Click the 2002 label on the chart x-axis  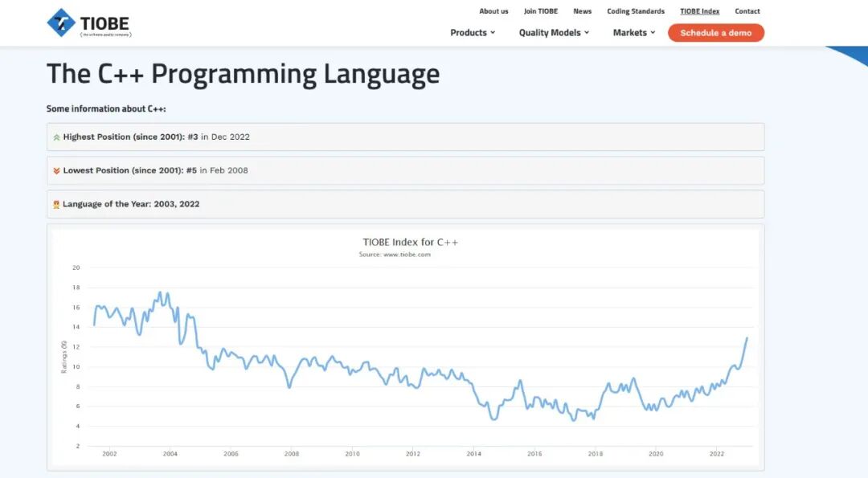point(109,454)
